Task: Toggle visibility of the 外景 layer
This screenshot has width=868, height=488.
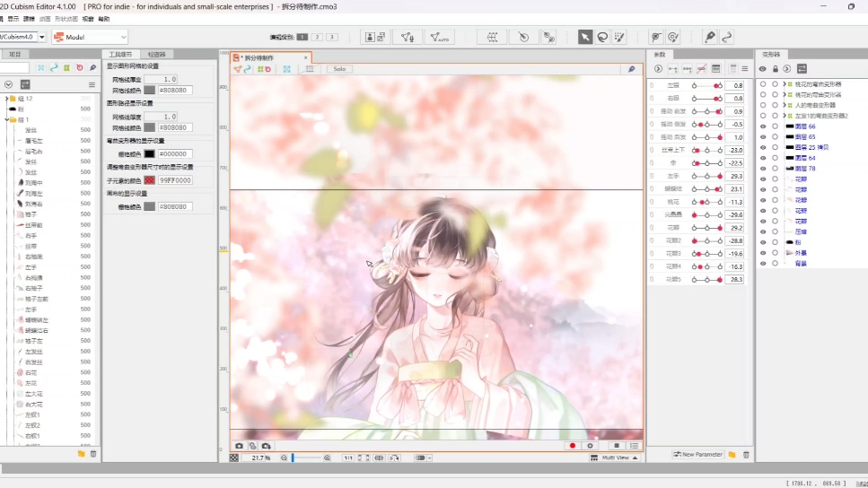Action: pos(763,253)
